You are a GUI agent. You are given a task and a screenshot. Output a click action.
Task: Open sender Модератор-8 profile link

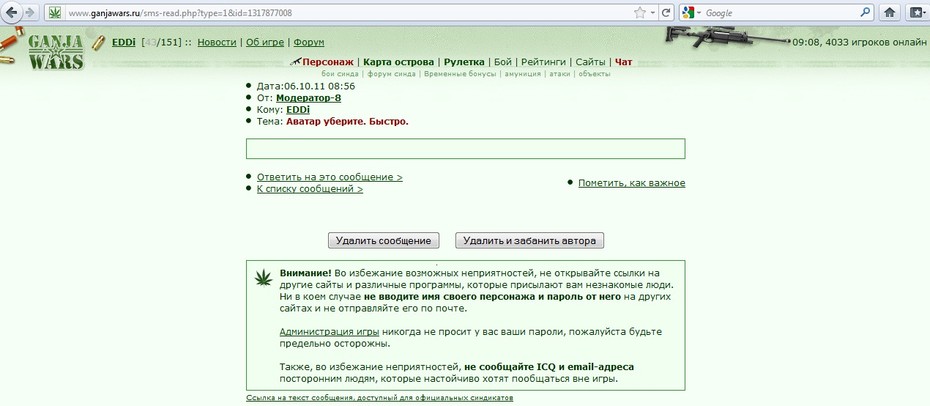308,98
